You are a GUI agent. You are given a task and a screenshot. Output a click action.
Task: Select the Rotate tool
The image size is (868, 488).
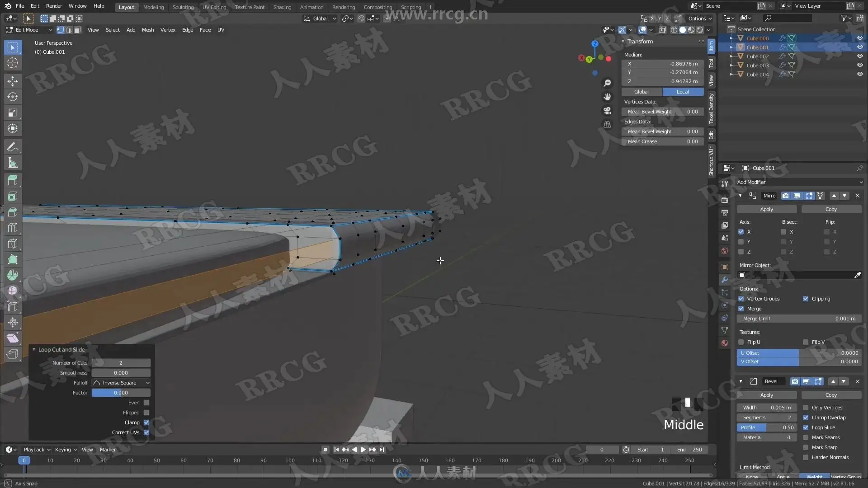13,97
